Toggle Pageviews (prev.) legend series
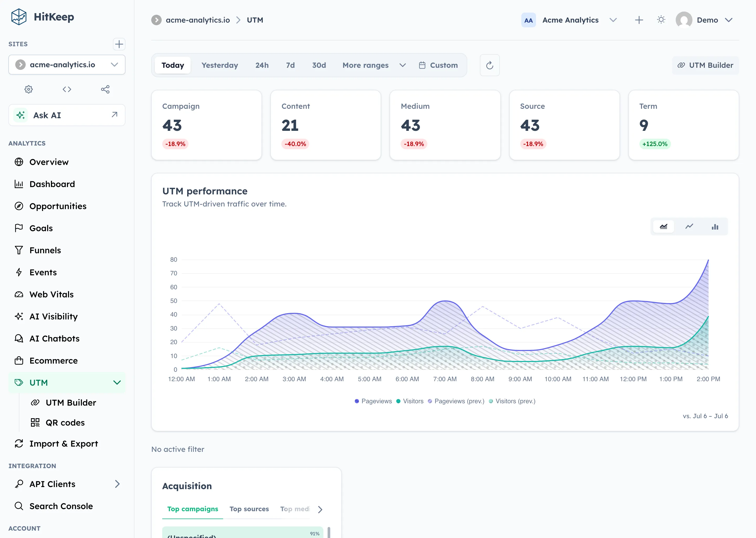Screen dimensions: 756x538 click(x=456, y=401)
